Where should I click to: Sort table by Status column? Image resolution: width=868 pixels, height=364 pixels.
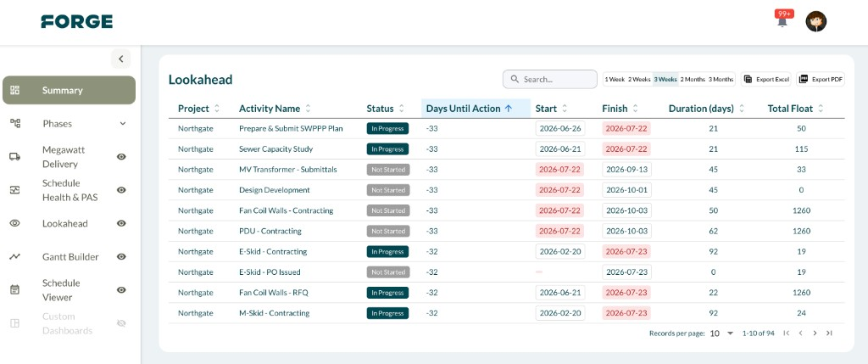(386, 109)
